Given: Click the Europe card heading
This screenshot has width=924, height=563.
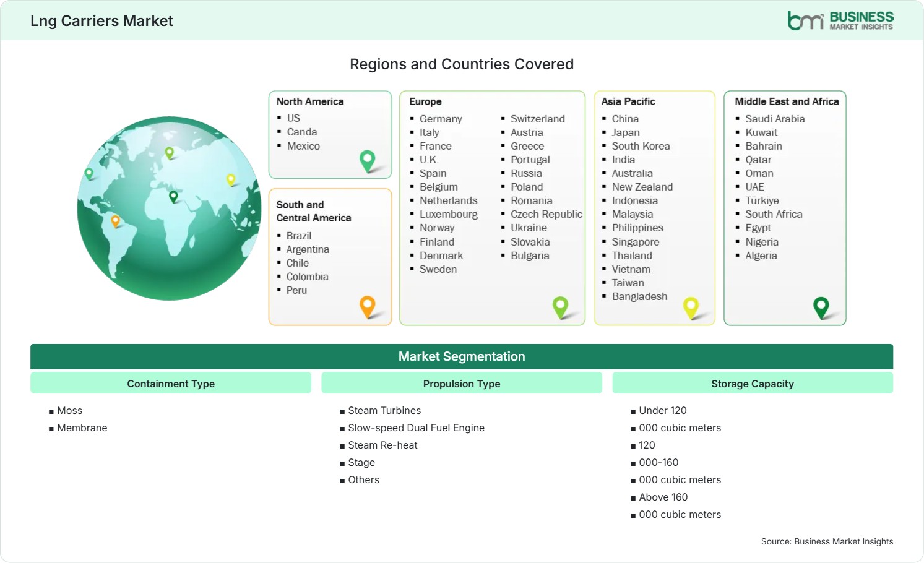Looking at the screenshot, I should tap(425, 101).
